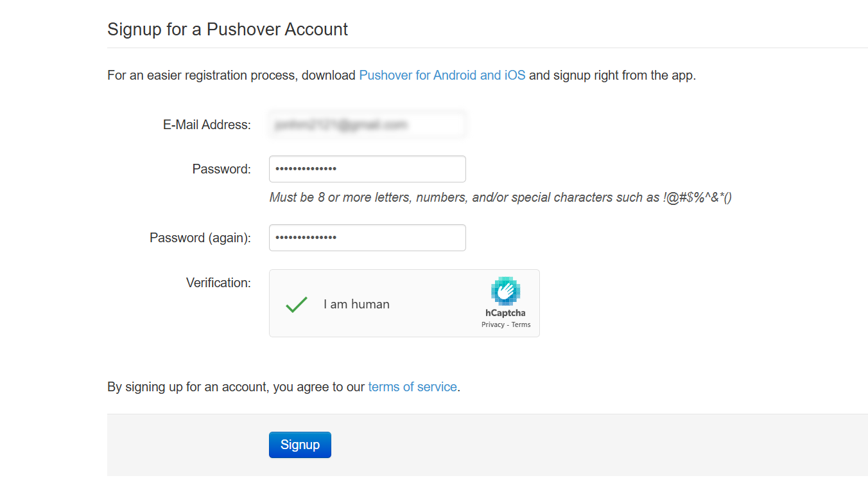The height and width of the screenshot is (478, 868).
Task: Focus the E-Mail Address input field
Action: point(367,125)
